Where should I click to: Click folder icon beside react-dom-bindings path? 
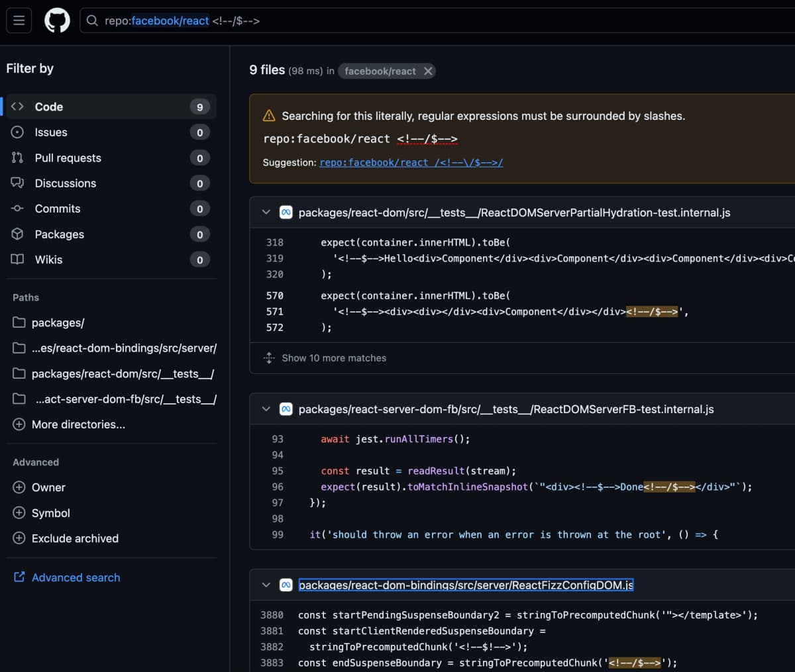pos(19,348)
